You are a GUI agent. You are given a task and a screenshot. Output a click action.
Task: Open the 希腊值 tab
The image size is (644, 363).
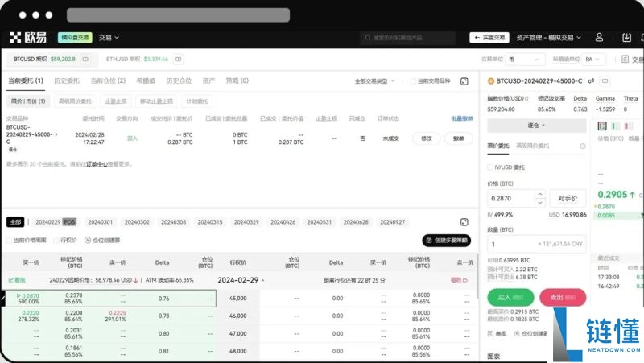click(x=146, y=81)
